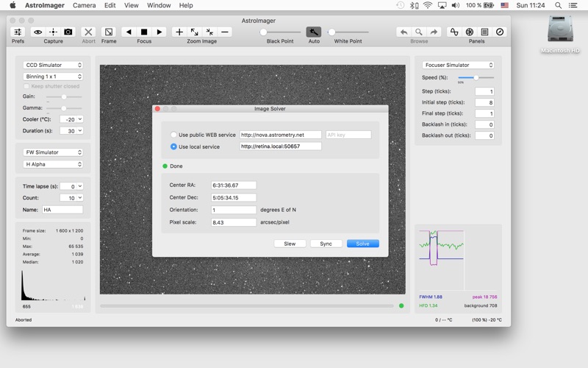
Task: Click the zoom out minus icon
Action: pos(225,32)
